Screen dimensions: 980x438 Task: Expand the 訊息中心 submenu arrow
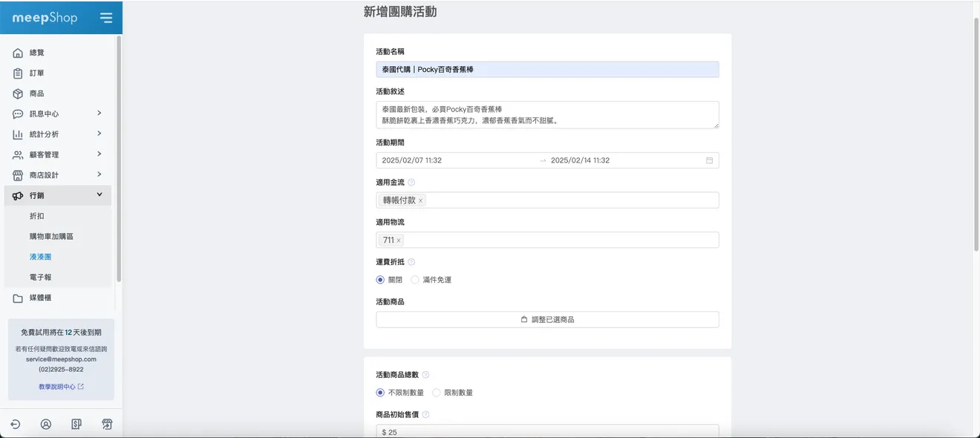tap(99, 114)
